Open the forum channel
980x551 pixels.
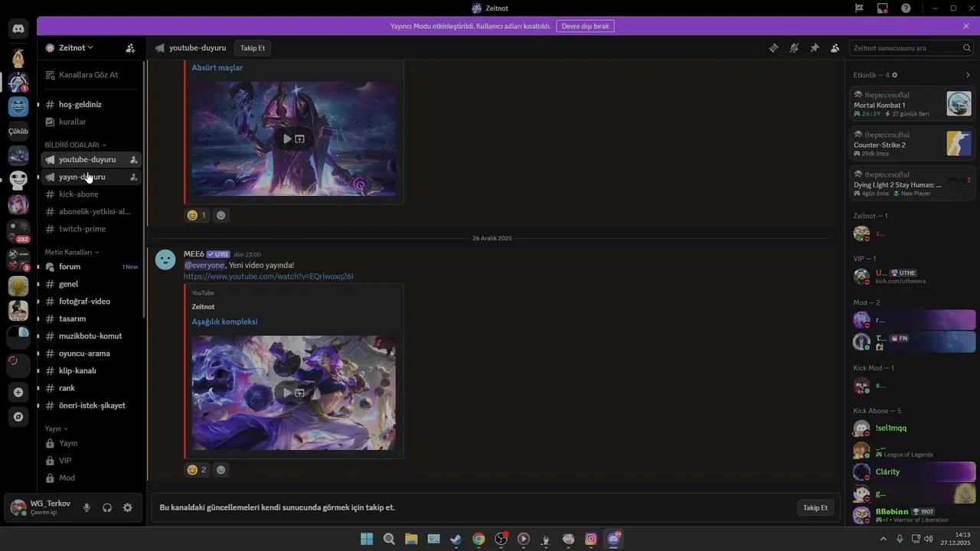tap(91, 266)
